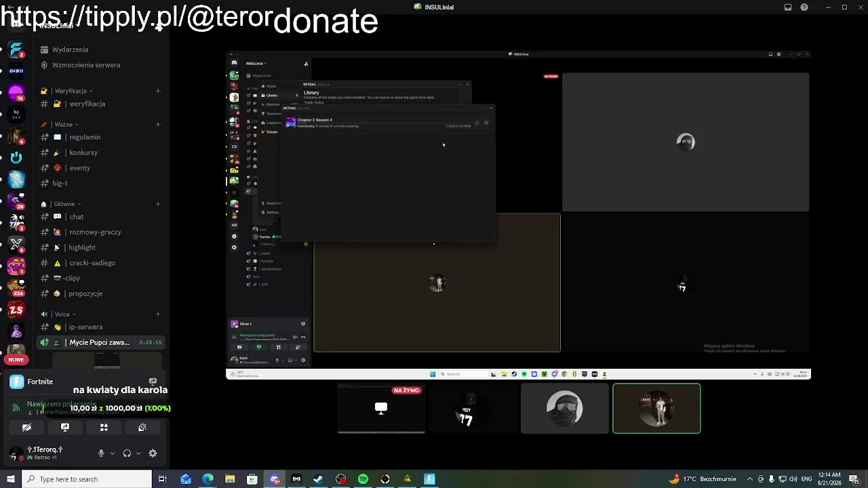Open Discord inbox icon in title bar
The width and height of the screenshot is (868, 488).
pos(788,7)
